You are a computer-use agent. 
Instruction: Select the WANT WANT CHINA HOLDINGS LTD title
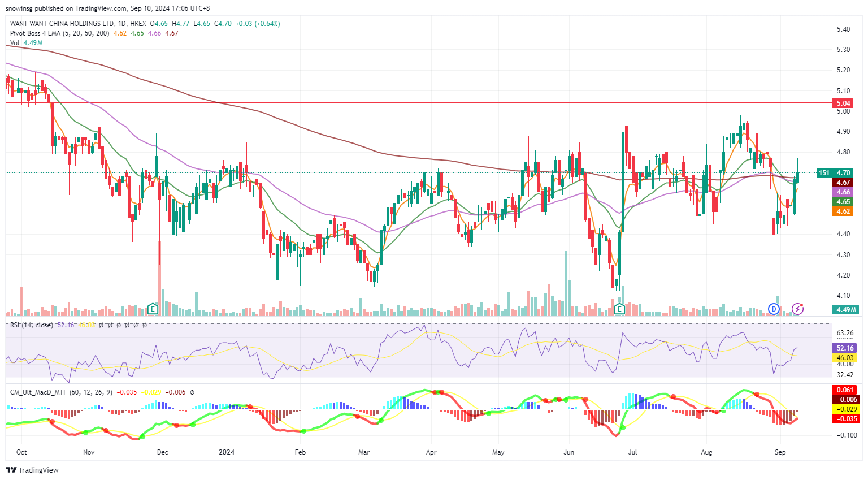(62, 24)
